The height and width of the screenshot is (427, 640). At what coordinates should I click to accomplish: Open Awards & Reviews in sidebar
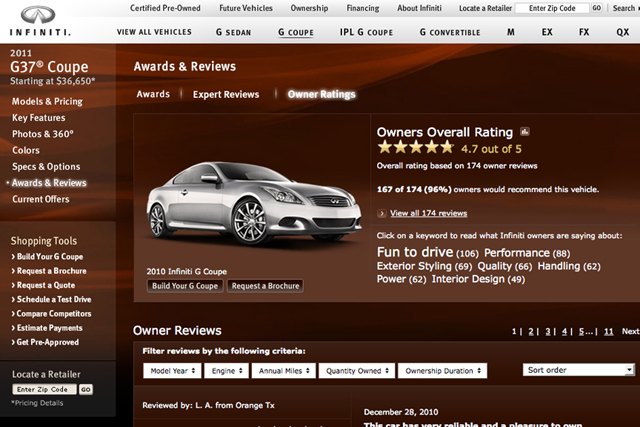pyautogui.click(x=49, y=183)
